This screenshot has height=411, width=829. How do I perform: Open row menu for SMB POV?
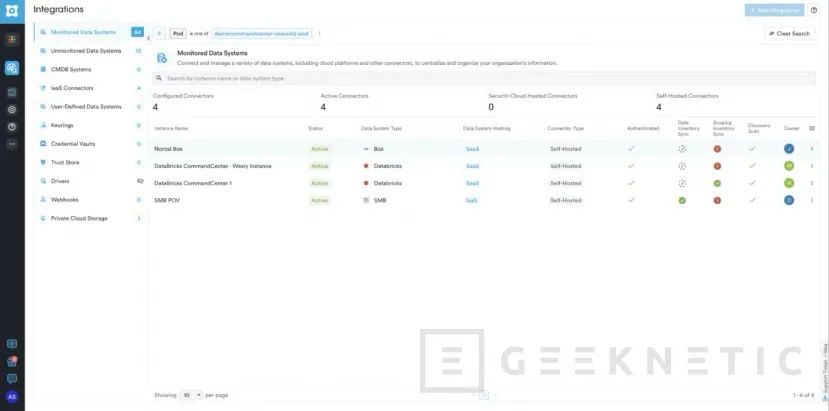point(812,200)
